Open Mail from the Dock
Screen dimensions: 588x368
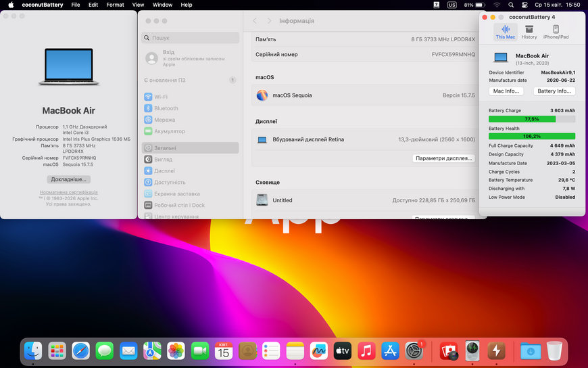pyautogui.click(x=128, y=351)
